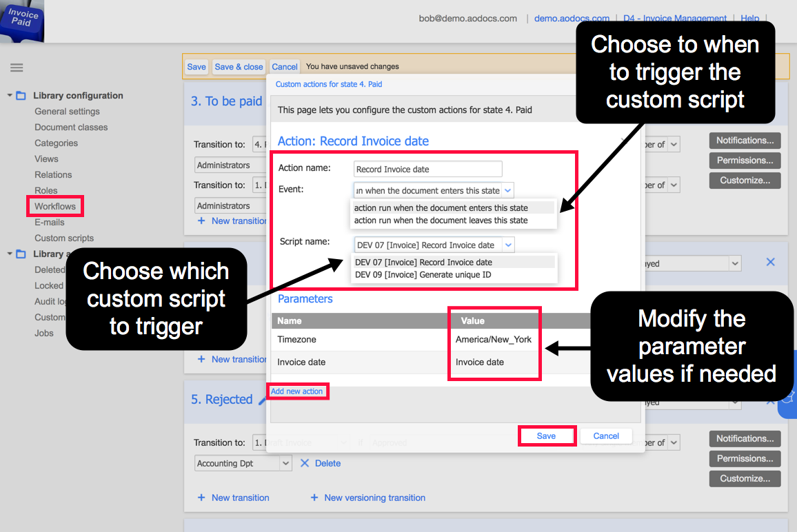Click the plus icon beside New versioning transition
This screenshot has height=532, width=797.
(314, 498)
